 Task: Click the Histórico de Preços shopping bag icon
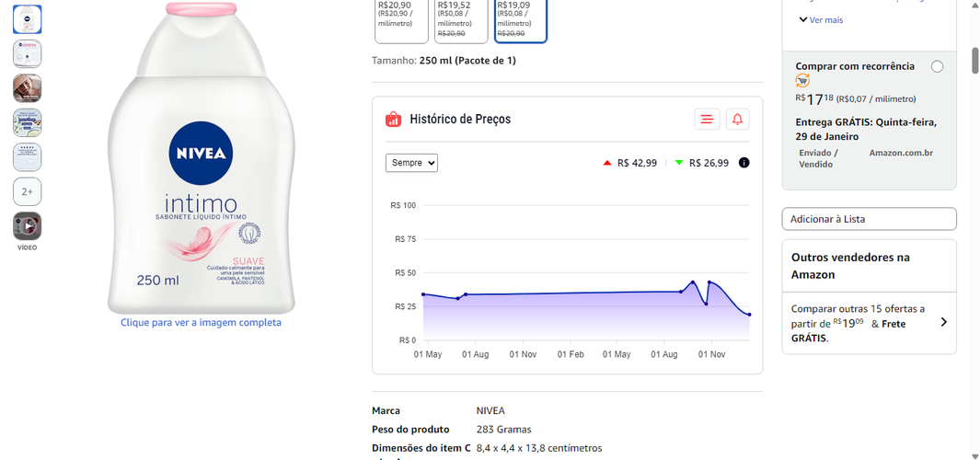393,119
